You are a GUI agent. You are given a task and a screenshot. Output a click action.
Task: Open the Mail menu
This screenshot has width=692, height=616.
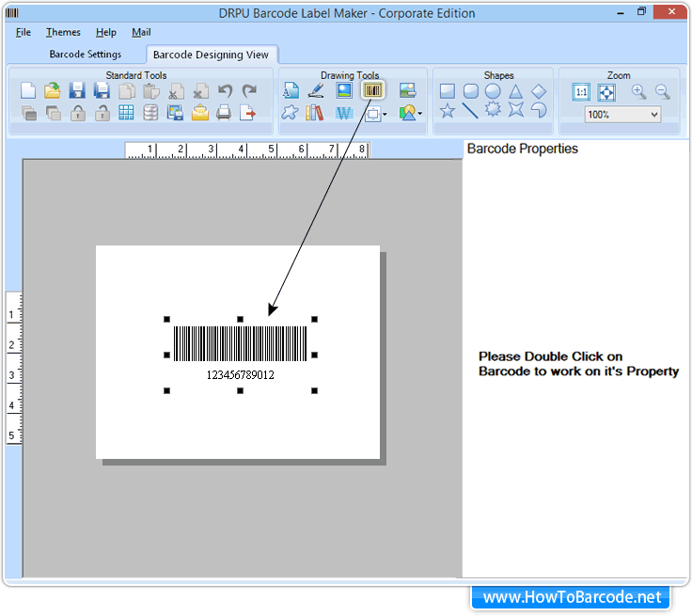click(x=141, y=32)
